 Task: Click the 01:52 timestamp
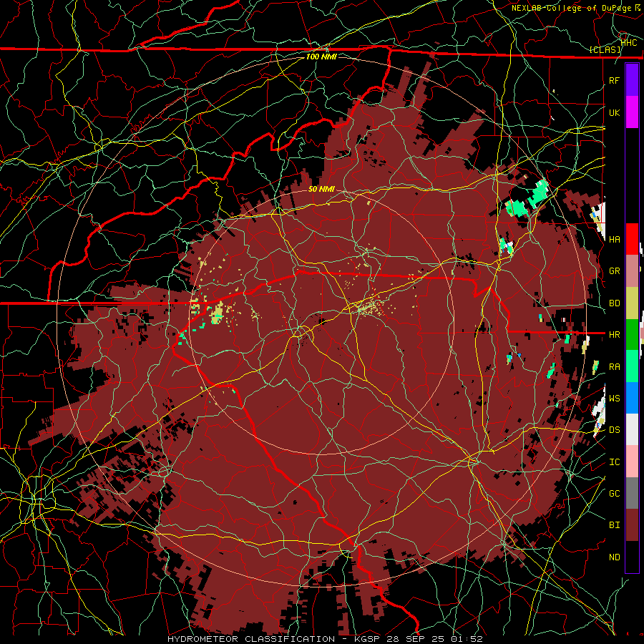pyautogui.click(x=466, y=639)
